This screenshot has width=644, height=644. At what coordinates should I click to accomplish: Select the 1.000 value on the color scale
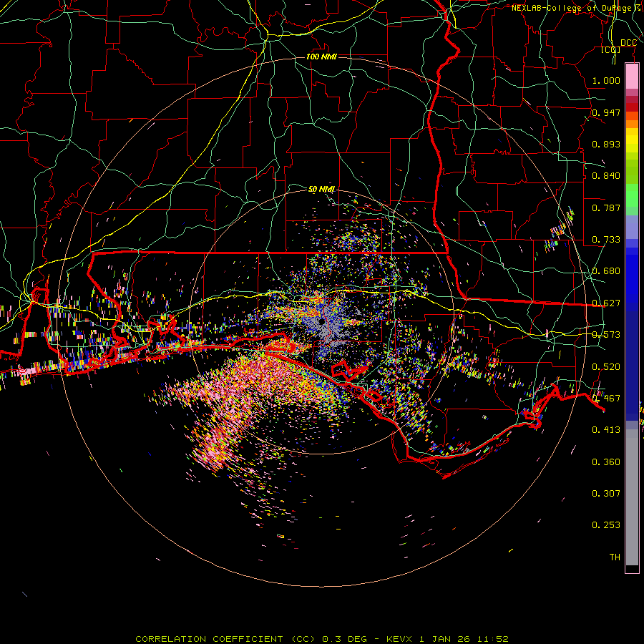tap(606, 80)
